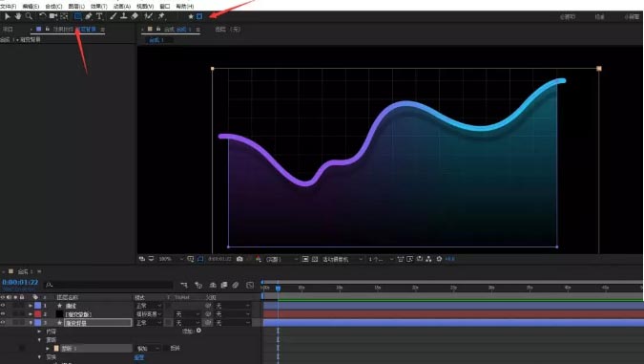Select the Clone Stamp tool

tap(124, 16)
